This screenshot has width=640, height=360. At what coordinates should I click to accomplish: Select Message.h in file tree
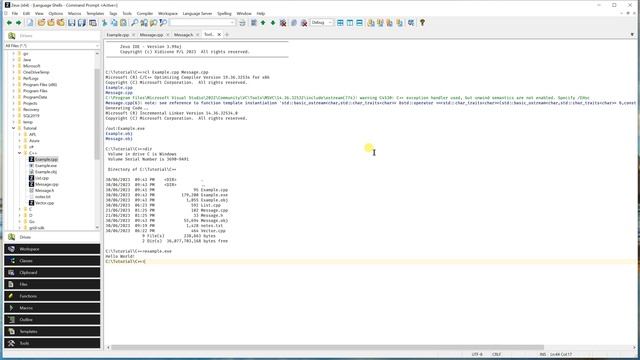click(x=44, y=191)
